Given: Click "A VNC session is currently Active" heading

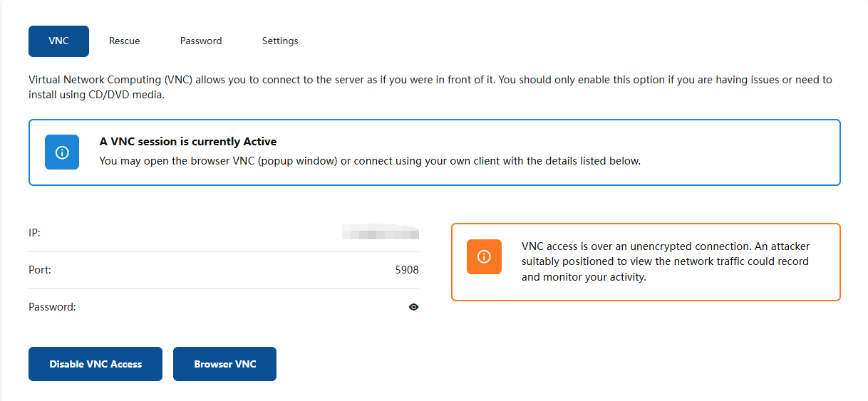Looking at the screenshot, I should click(x=188, y=142).
